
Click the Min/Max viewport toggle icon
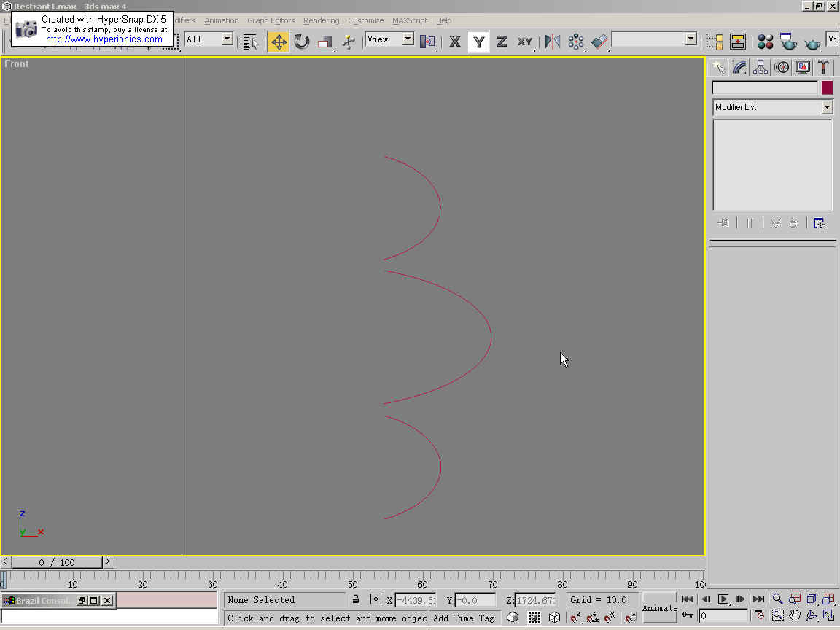point(829,616)
